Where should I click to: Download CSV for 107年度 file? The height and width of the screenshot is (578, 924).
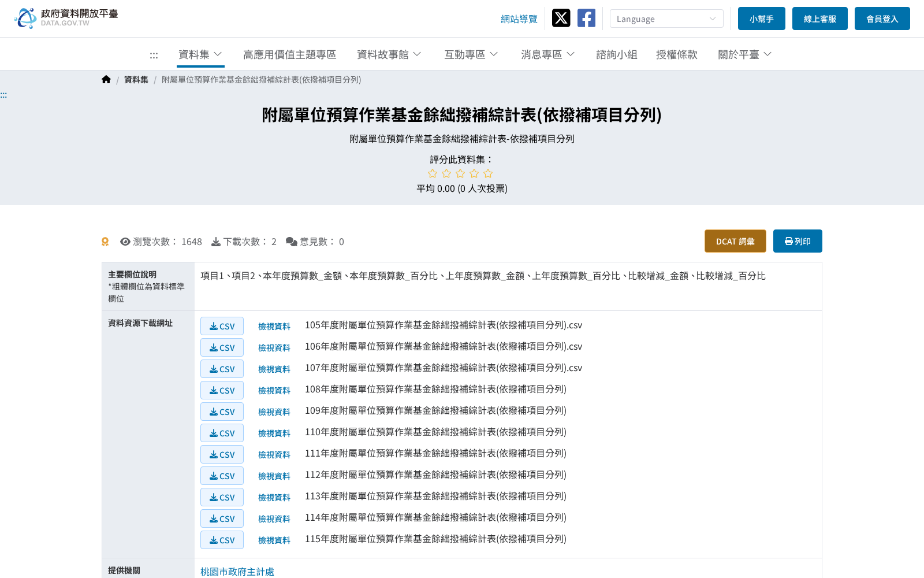[x=222, y=369]
